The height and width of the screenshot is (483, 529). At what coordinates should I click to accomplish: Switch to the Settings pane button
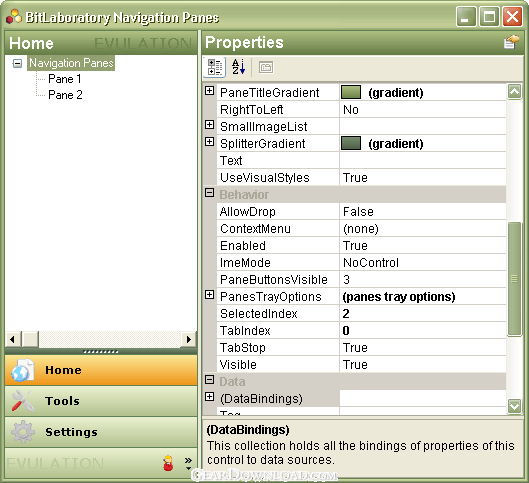click(x=101, y=432)
